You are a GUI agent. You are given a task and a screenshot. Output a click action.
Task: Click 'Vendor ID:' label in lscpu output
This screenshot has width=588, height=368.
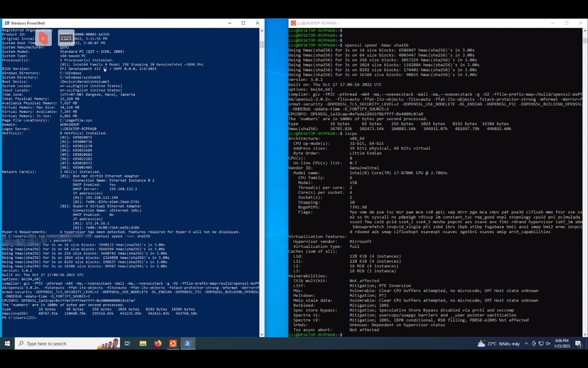[301, 168]
